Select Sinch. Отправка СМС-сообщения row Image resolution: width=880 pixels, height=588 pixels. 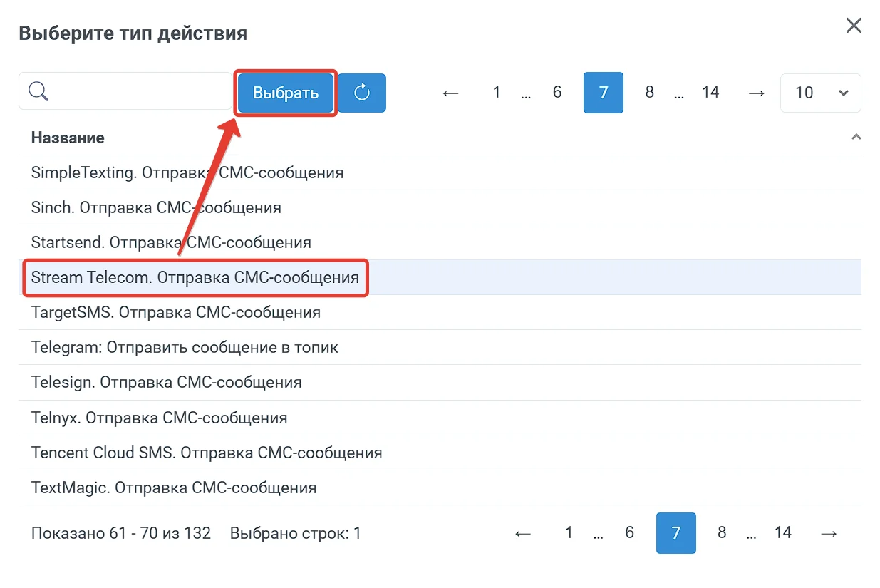pos(440,207)
